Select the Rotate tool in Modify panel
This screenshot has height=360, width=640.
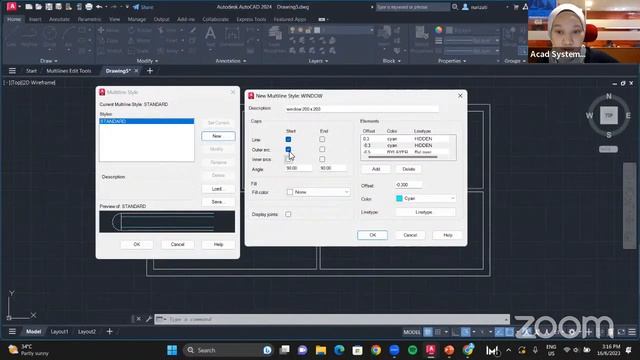tap(140, 31)
